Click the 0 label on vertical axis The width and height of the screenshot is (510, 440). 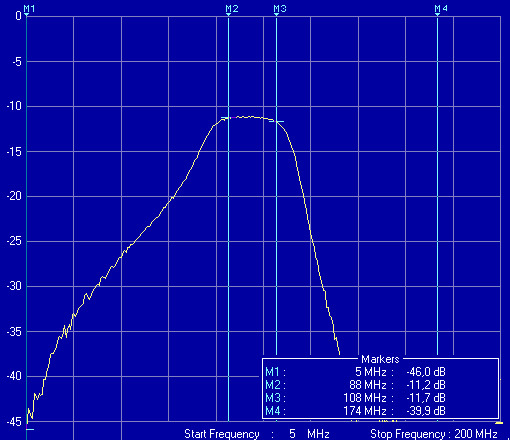18,15
